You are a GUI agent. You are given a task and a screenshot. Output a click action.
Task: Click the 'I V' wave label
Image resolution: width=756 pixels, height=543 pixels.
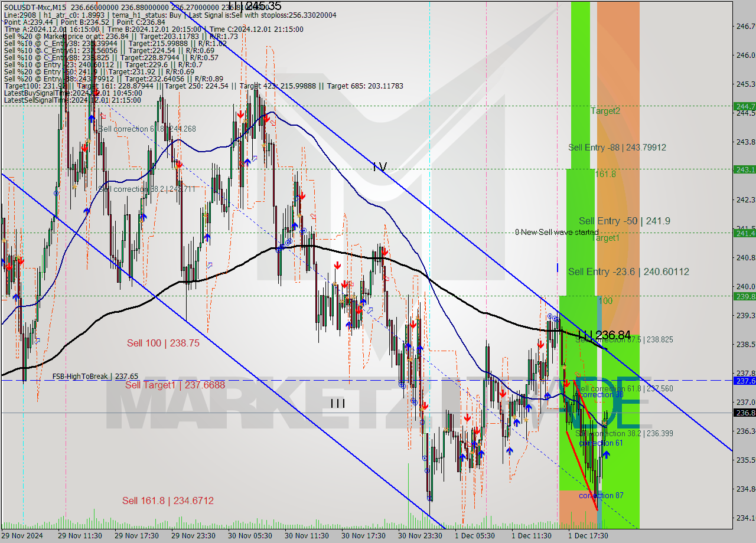tap(380, 167)
